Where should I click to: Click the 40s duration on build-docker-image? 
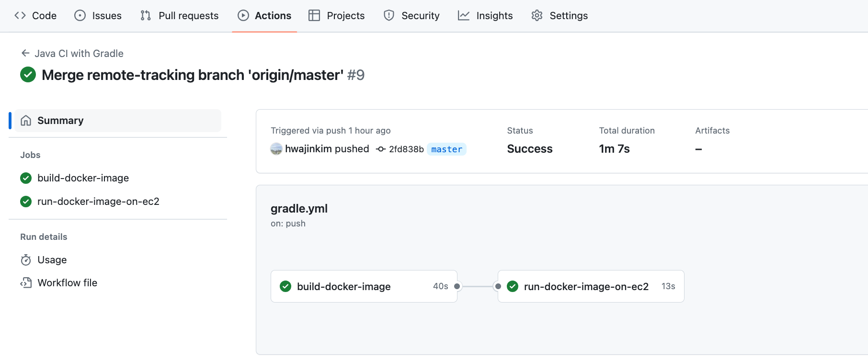pos(440,286)
